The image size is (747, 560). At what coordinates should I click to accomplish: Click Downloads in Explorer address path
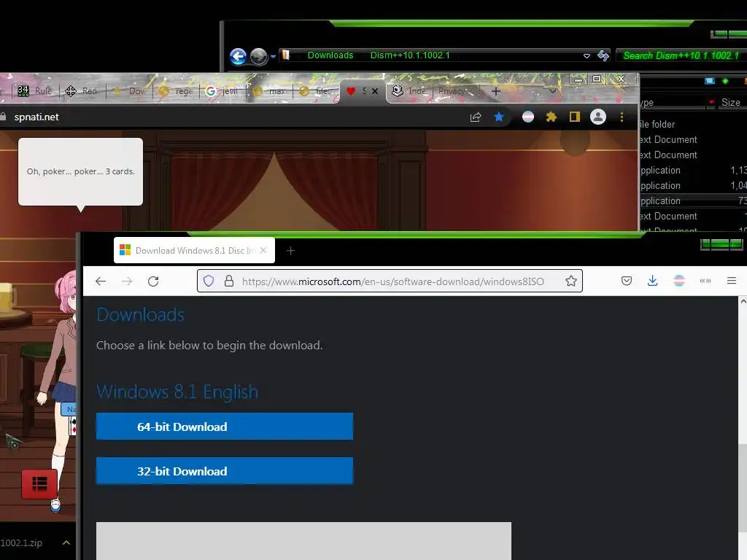pyautogui.click(x=330, y=55)
